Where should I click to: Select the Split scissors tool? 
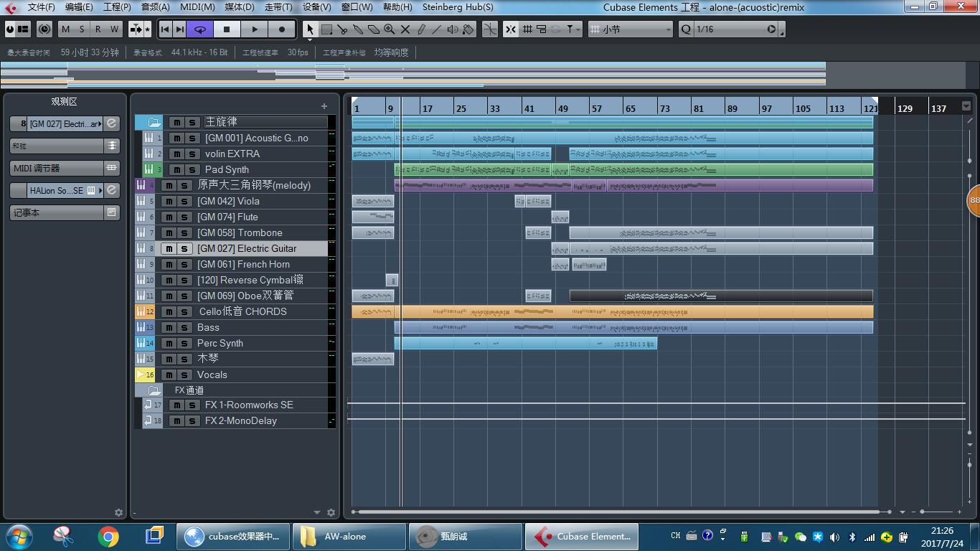click(x=342, y=29)
